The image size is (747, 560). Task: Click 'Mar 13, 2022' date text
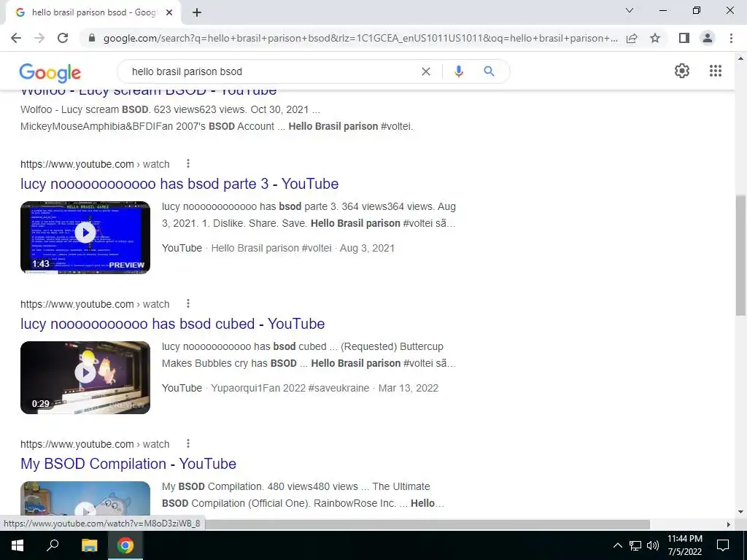[409, 388]
